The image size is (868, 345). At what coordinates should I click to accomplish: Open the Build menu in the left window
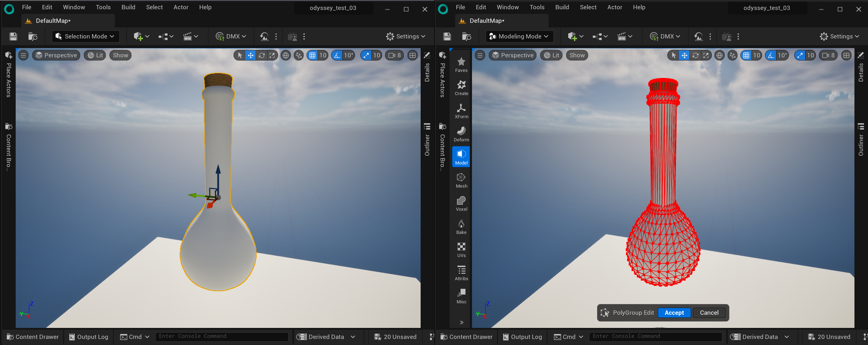pyautogui.click(x=128, y=7)
